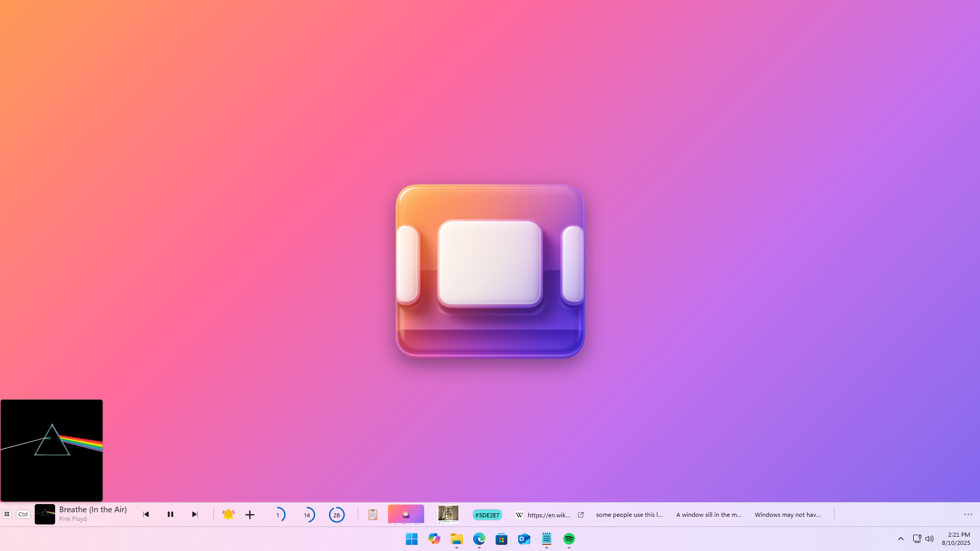This screenshot has width=980, height=551.
Task: Start the 14 minute timer
Action: tap(307, 515)
